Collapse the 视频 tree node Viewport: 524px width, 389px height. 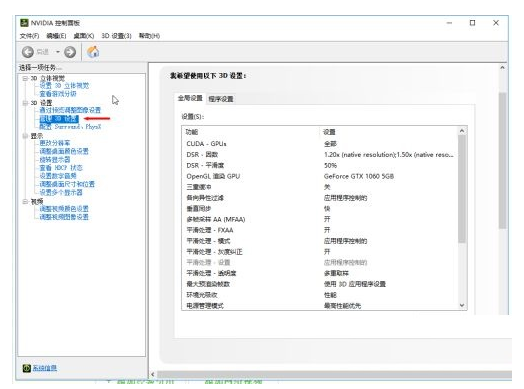pos(25,202)
